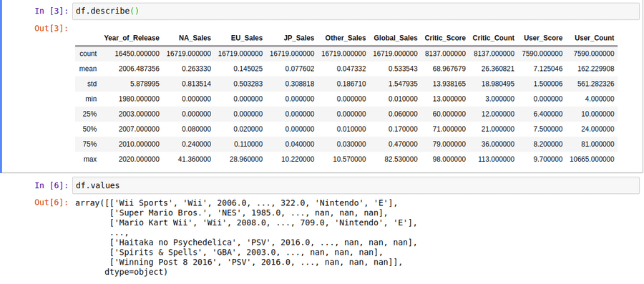Select the 'min' row label
The height and width of the screenshot is (284, 644).
[91, 99]
